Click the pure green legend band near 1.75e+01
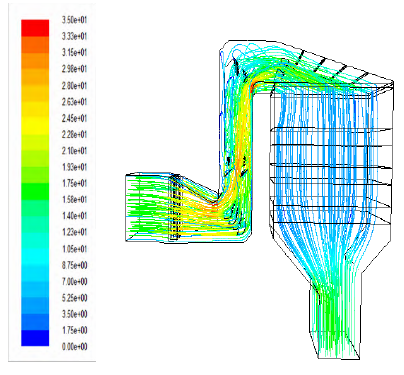The height and width of the screenshot is (375, 404). tap(35, 191)
